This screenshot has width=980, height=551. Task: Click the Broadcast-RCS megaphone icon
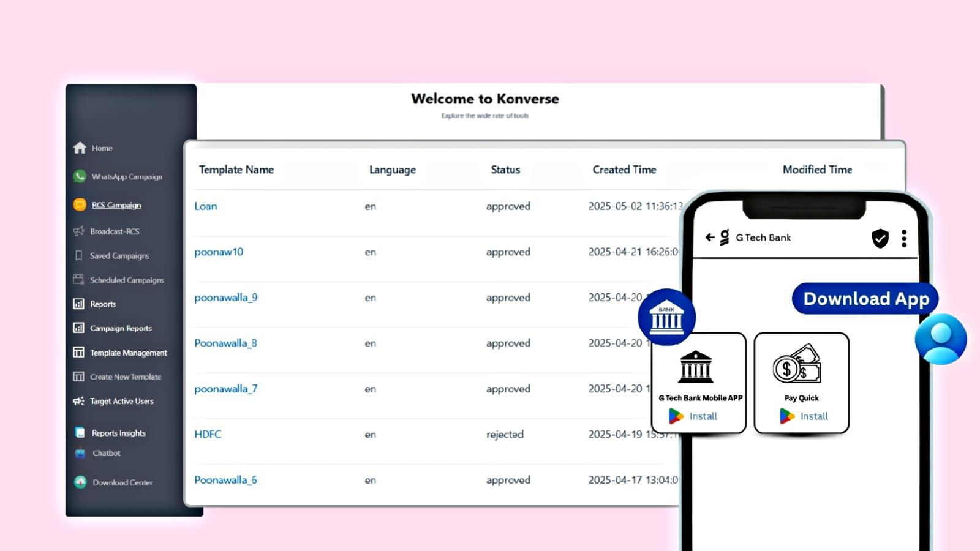pos(78,231)
